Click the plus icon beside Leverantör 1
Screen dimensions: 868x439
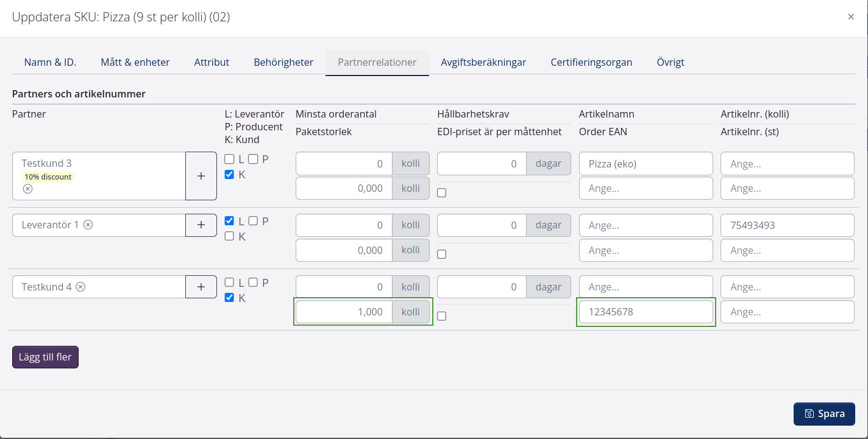(x=201, y=225)
